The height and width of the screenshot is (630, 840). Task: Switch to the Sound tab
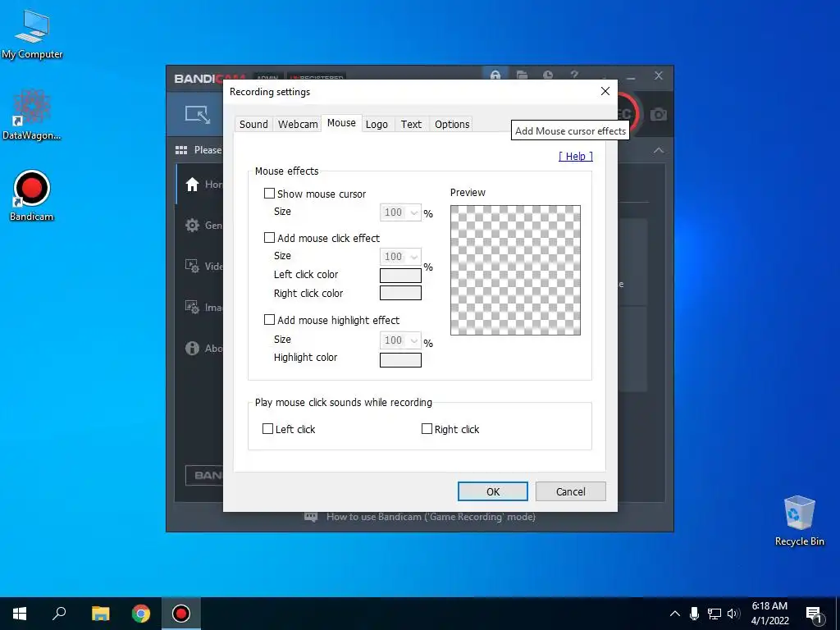253,125
